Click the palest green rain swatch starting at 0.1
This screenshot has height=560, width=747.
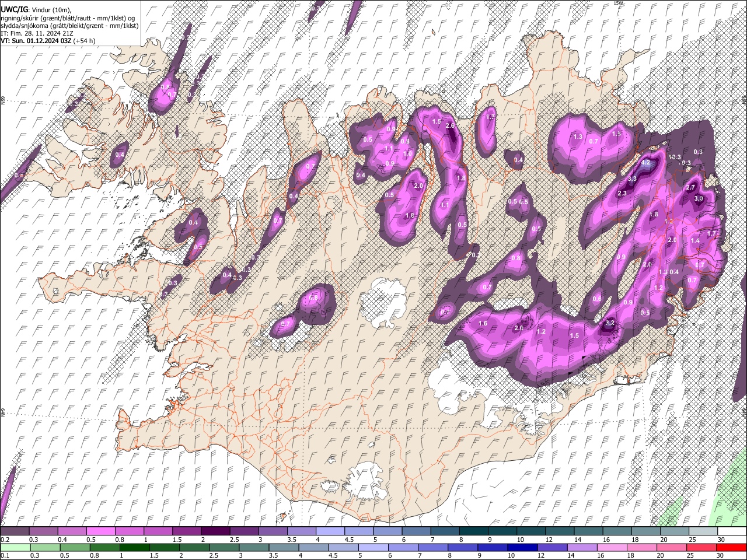click(x=16, y=548)
